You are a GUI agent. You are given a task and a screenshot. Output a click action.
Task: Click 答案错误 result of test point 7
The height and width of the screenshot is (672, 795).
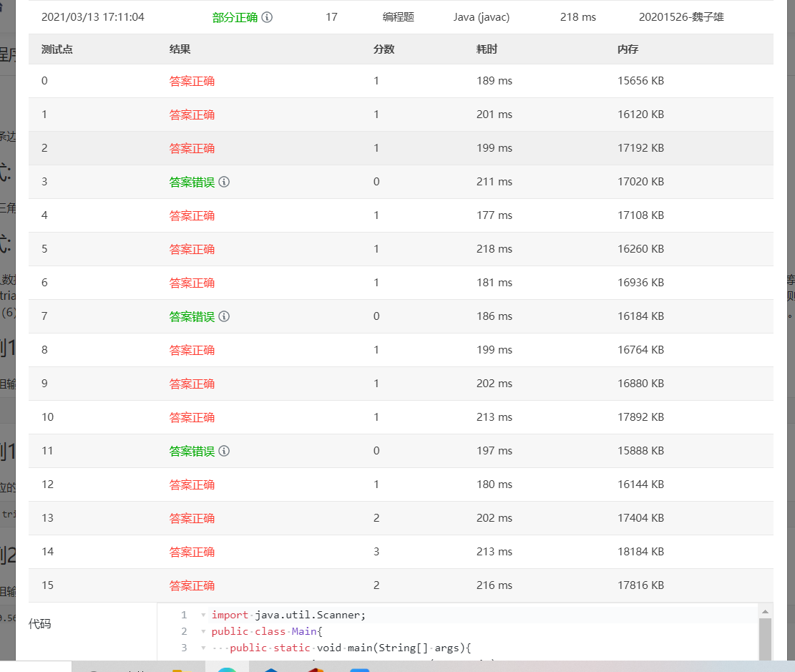click(192, 316)
